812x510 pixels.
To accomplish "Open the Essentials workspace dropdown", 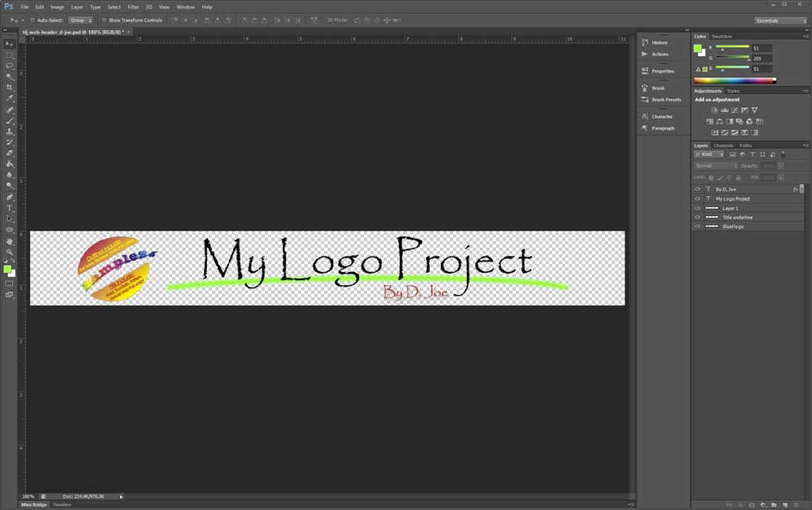I will click(780, 20).
